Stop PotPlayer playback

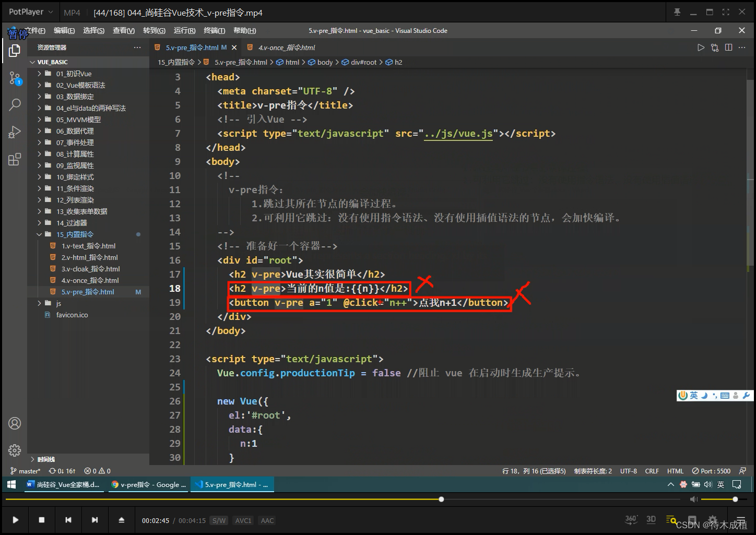click(42, 520)
